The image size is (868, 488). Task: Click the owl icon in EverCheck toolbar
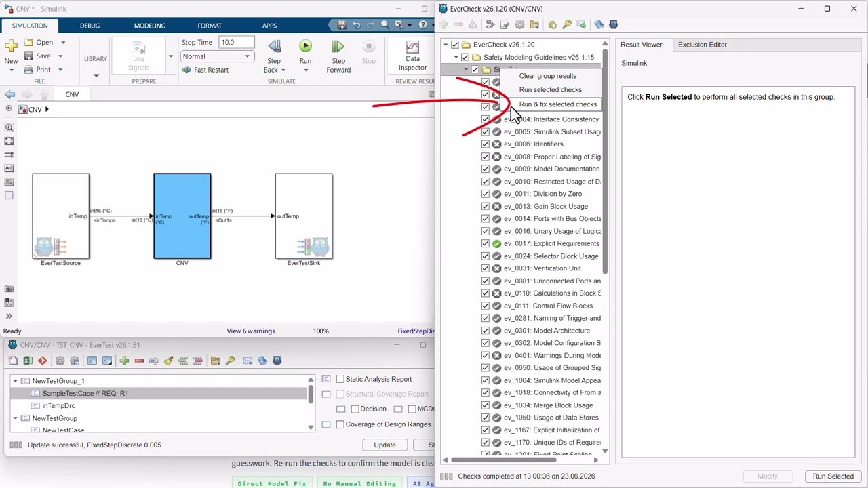click(x=614, y=25)
